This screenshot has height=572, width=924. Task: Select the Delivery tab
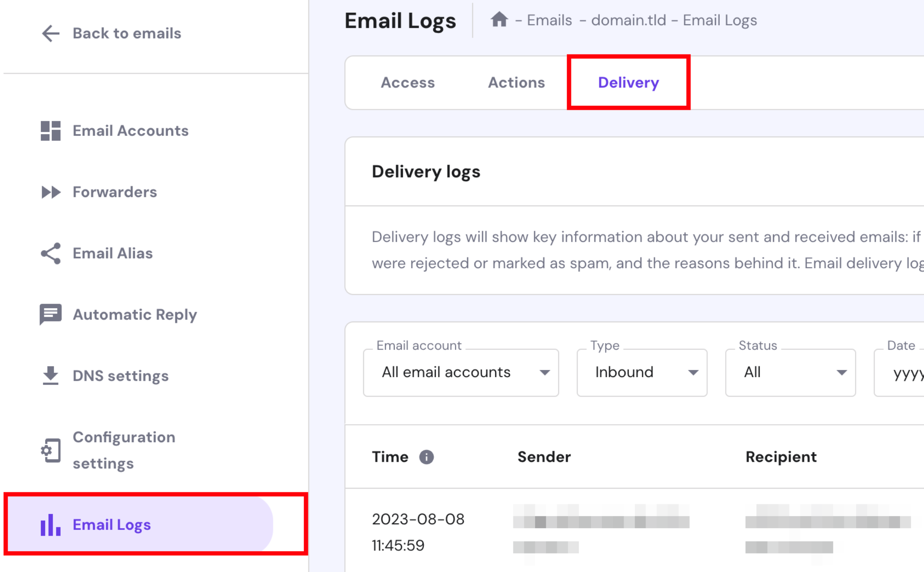[628, 83]
